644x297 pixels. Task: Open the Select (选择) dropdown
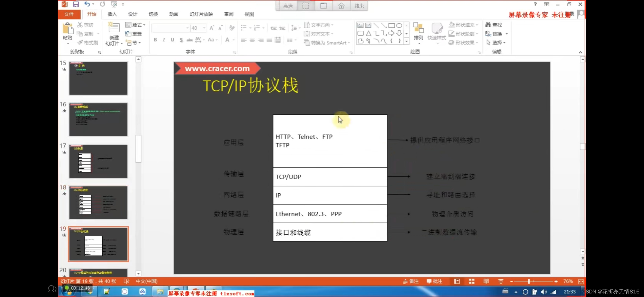(x=496, y=43)
